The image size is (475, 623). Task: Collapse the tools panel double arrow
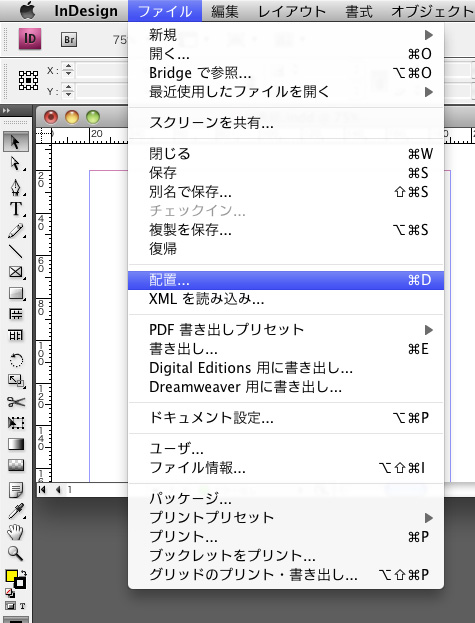tap(6, 111)
